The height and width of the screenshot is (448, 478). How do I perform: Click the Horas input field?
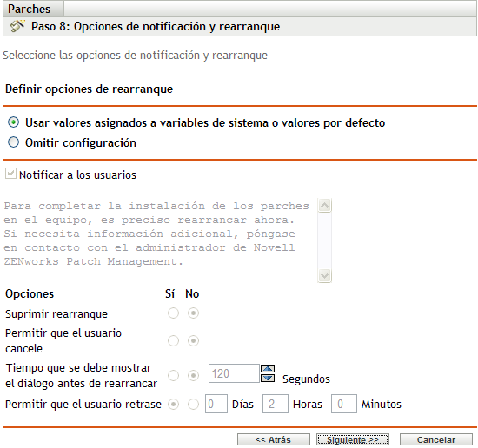[276, 404]
